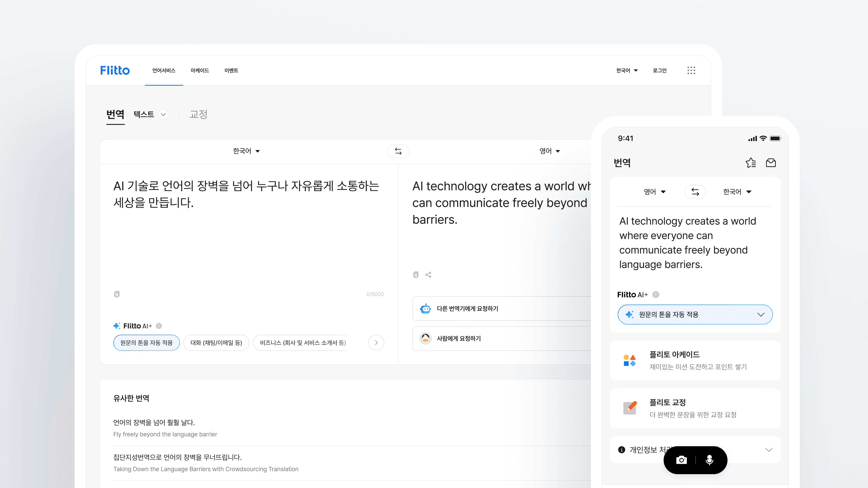
Task: Copy the Korean source text
Action: click(x=117, y=294)
